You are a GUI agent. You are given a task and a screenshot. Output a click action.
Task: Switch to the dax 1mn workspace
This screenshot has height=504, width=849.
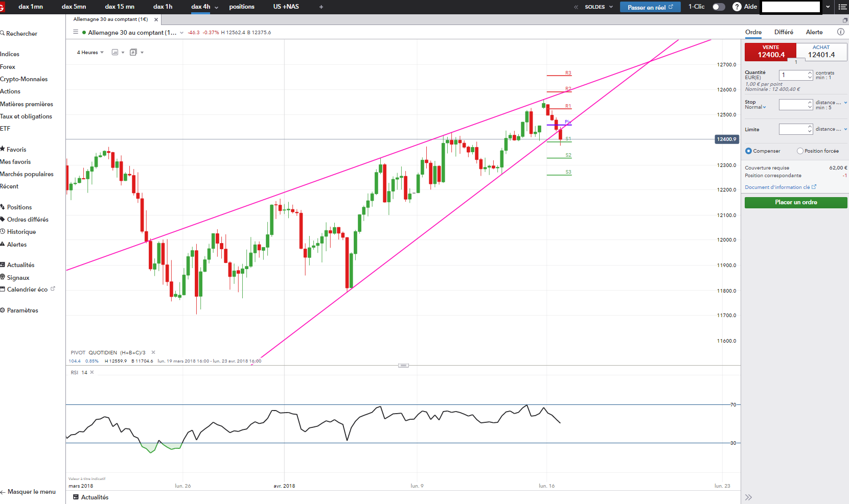click(31, 7)
